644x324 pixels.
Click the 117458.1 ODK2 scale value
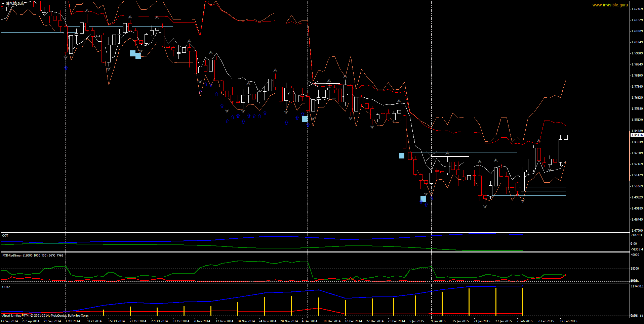637,286
